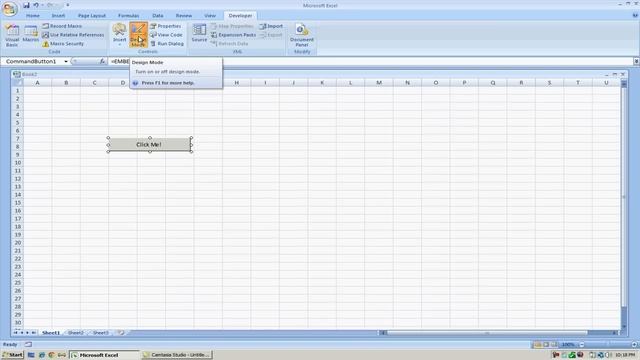Open Macro Security settings
Viewport: 640px width, 360px height.
pos(63,44)
